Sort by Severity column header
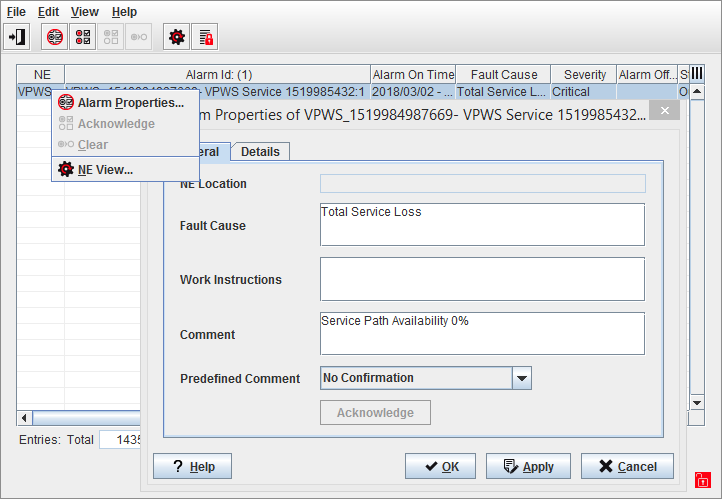 point(585,75)
